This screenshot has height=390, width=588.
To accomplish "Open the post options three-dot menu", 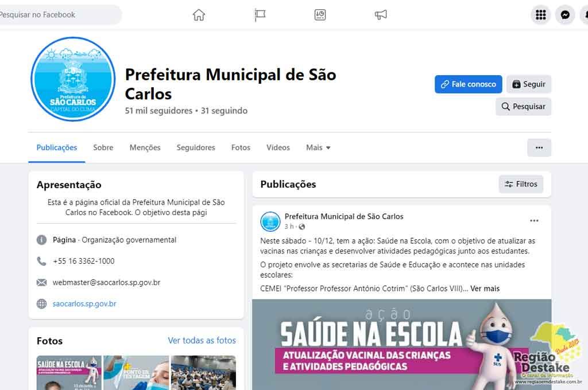I will [x=534, y=221].
